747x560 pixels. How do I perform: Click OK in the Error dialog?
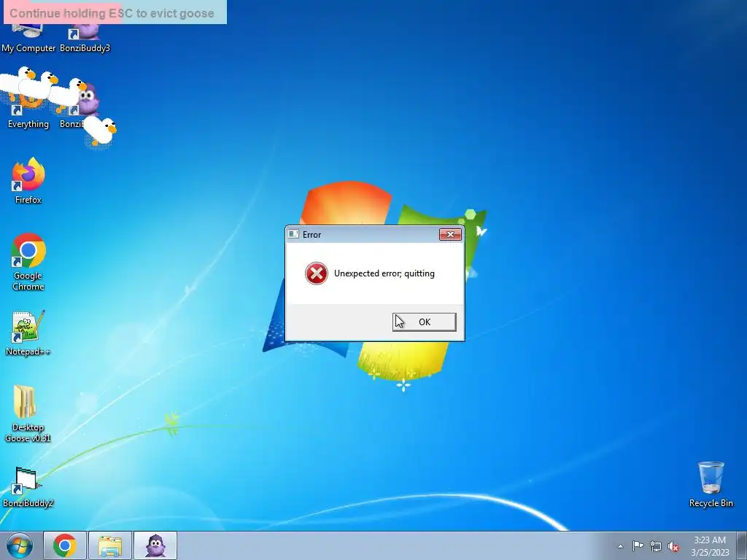click(424, 322)
